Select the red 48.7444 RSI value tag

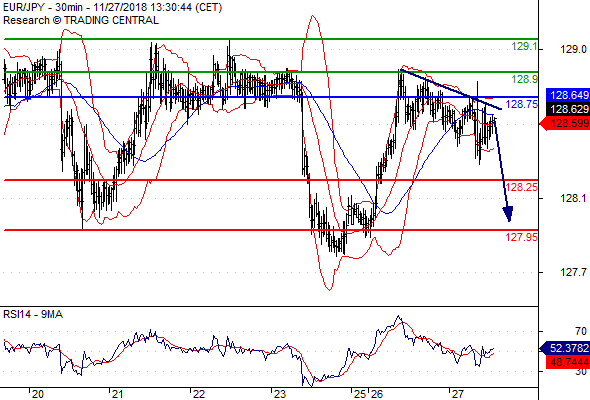(x=568, y=362)
